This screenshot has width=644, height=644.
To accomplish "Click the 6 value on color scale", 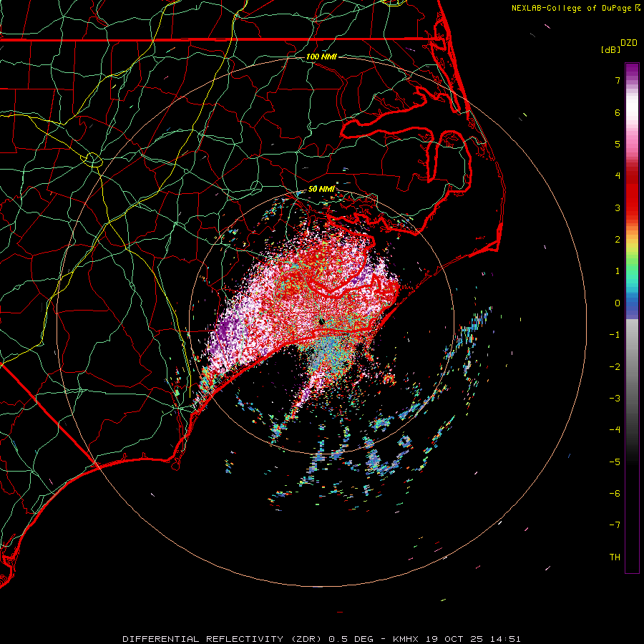I will (618, 112).
